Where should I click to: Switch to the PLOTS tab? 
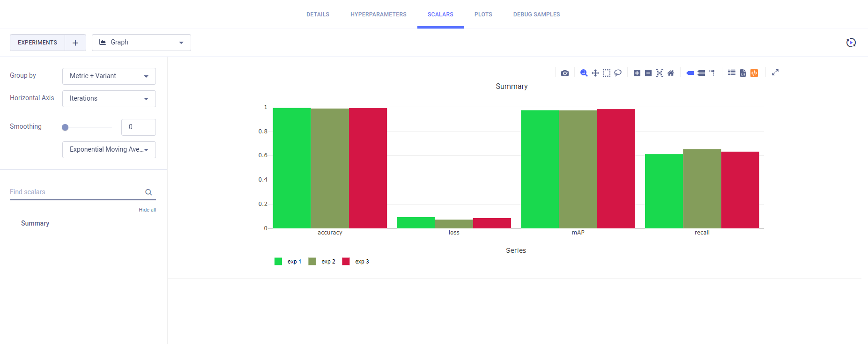click(x=483, y=15)
